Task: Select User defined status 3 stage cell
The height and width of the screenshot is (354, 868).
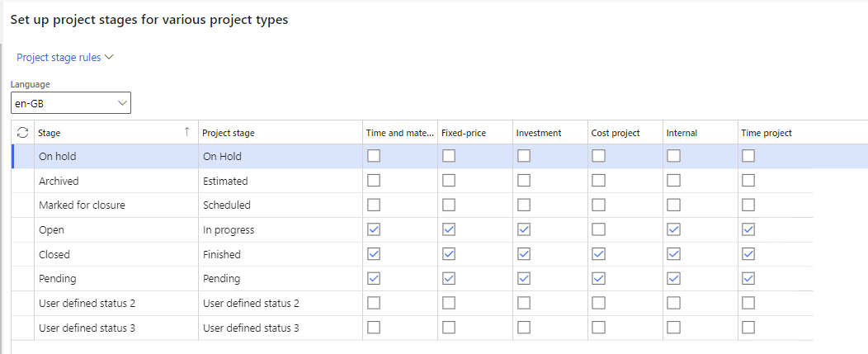Action: pyautogui.click(x=116, y=328)
